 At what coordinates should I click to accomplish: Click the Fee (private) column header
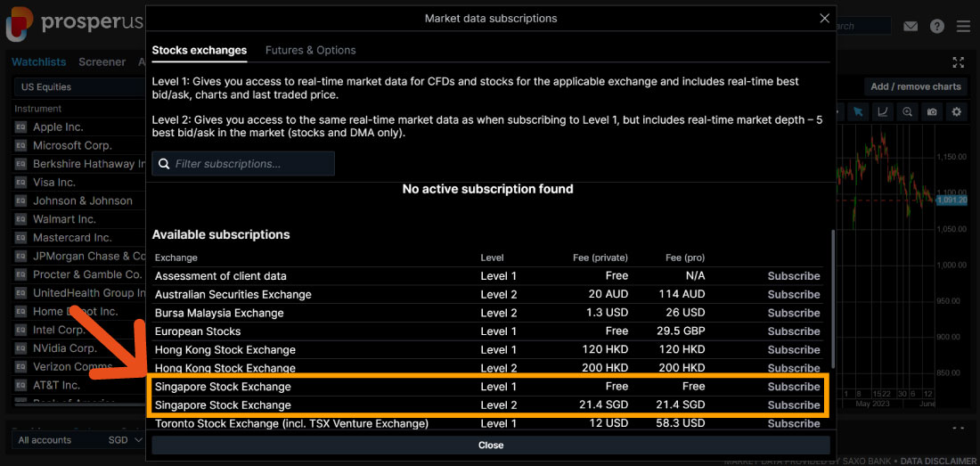(600, 258)
